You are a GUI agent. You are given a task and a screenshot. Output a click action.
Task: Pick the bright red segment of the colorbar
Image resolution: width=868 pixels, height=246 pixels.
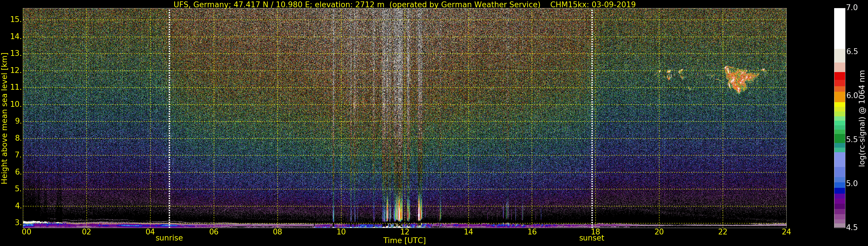click(x=839, y=76)
